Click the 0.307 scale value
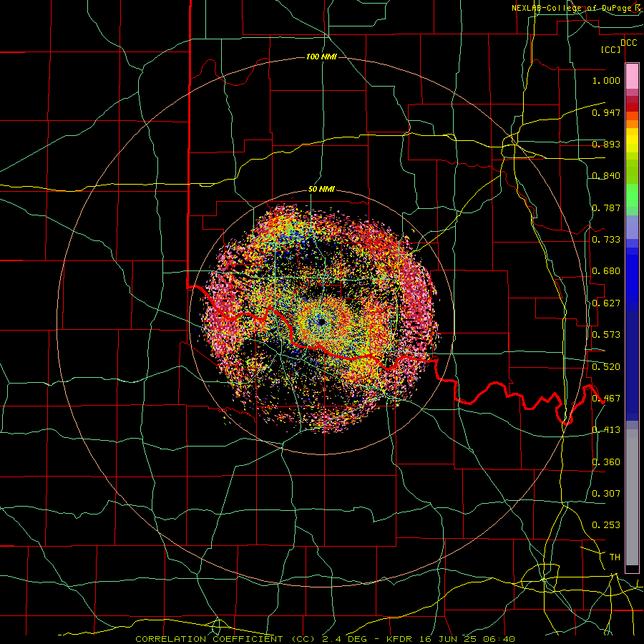Image resolution: width=644 pixels, height=644 pixels. [x=606, y=493]
